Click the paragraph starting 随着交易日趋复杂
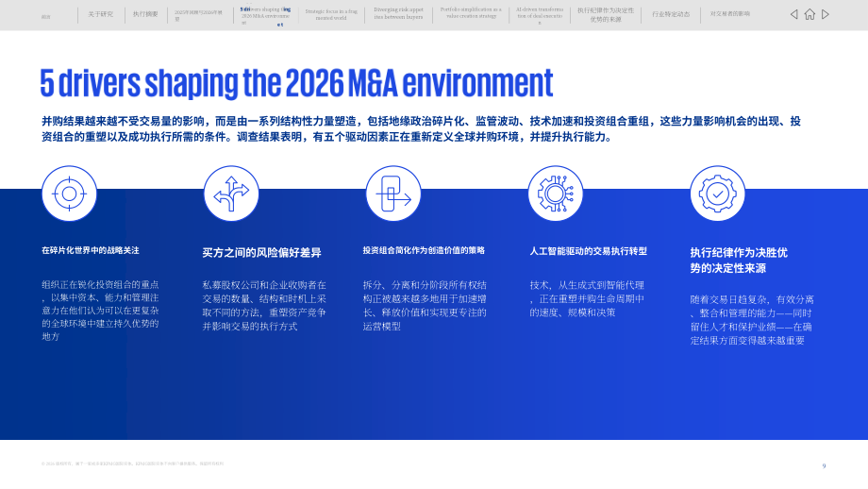 [x=752, y=319]
